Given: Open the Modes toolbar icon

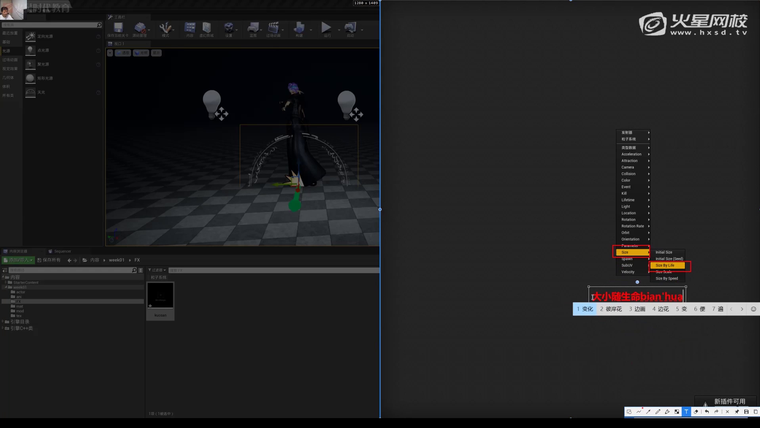Looking at the screenshot, I should click(x=165, y=29).
